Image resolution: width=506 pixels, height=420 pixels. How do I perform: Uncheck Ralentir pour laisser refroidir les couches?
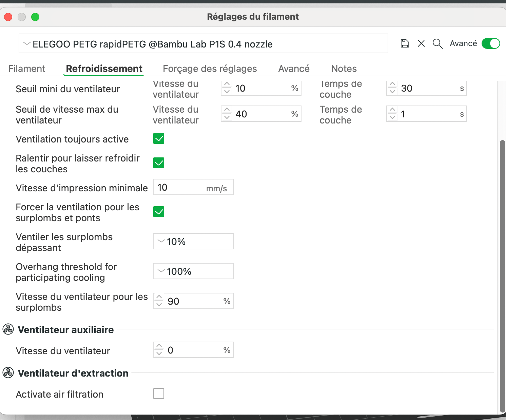[x=159, y=163]
